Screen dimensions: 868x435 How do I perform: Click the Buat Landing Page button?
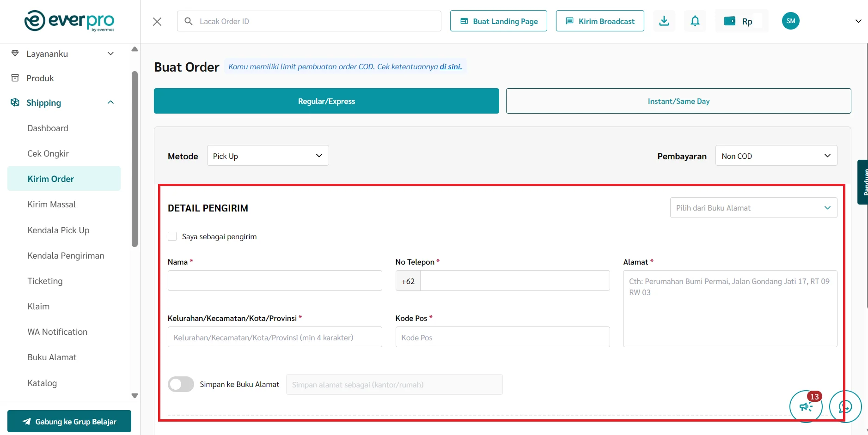(498, 21)
